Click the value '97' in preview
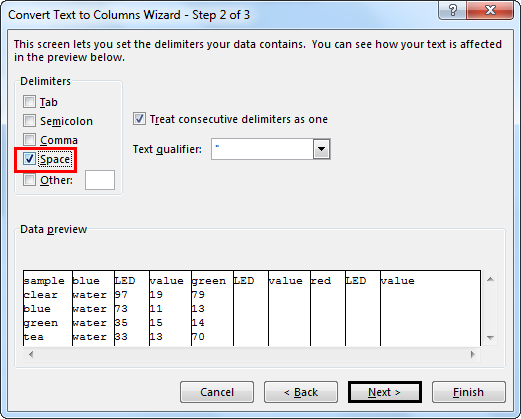The height and width of the screenshot is (419, 521). tap(121, 295)
